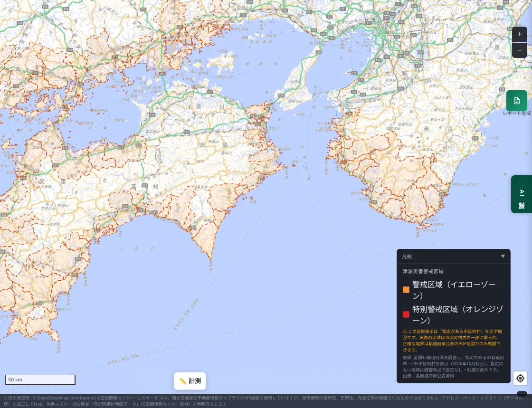Viewport: 532px width, 408px height.
Task: Click the 奈良 prefecture label on map
Action: pyautogui.click(x=438, y=129)
